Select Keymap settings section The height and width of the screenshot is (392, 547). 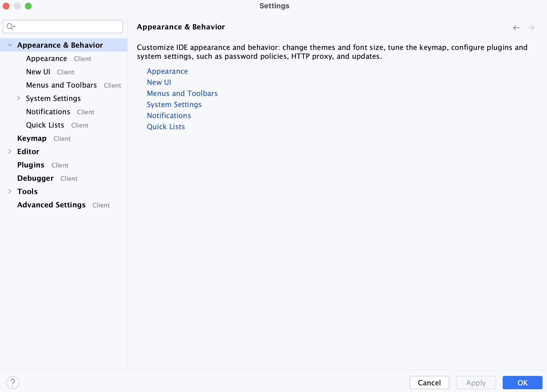click(32, 138)
